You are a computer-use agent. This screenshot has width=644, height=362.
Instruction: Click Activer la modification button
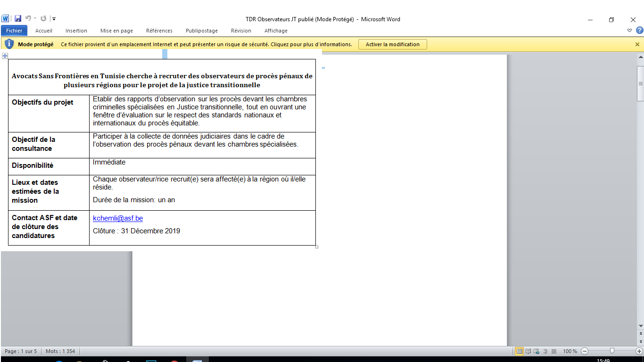(392, 44)
